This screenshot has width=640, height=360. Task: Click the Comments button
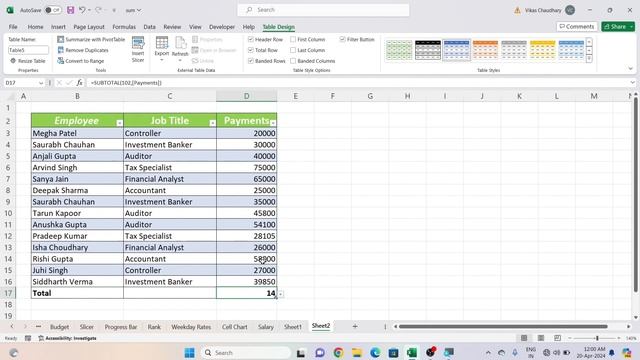pyautogui.click(x=577, y=27)
